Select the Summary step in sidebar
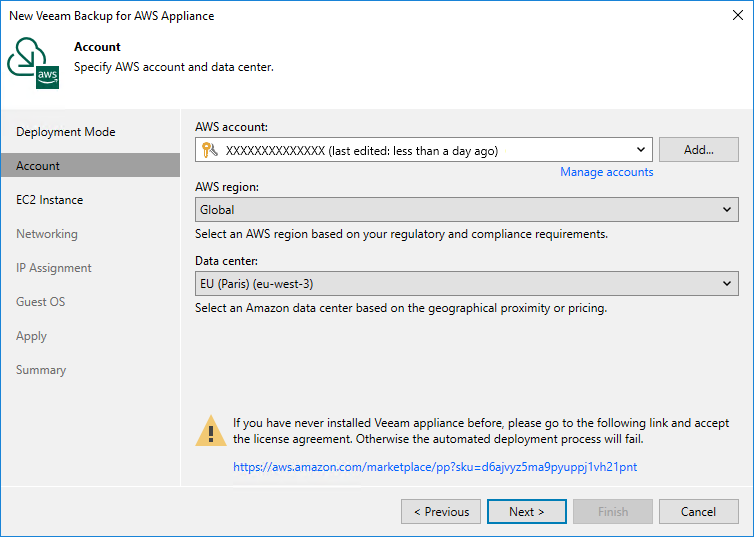The width and height of the screenshot is (755, 537). click(41, 370)
